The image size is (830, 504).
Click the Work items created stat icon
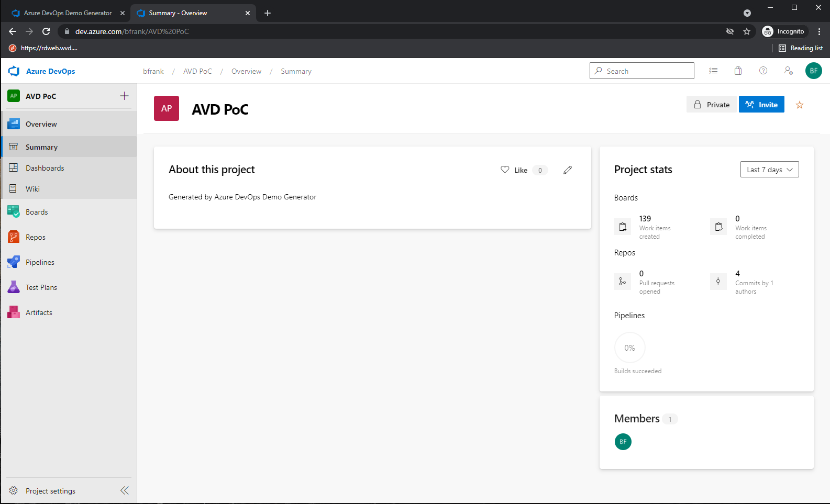623,227
